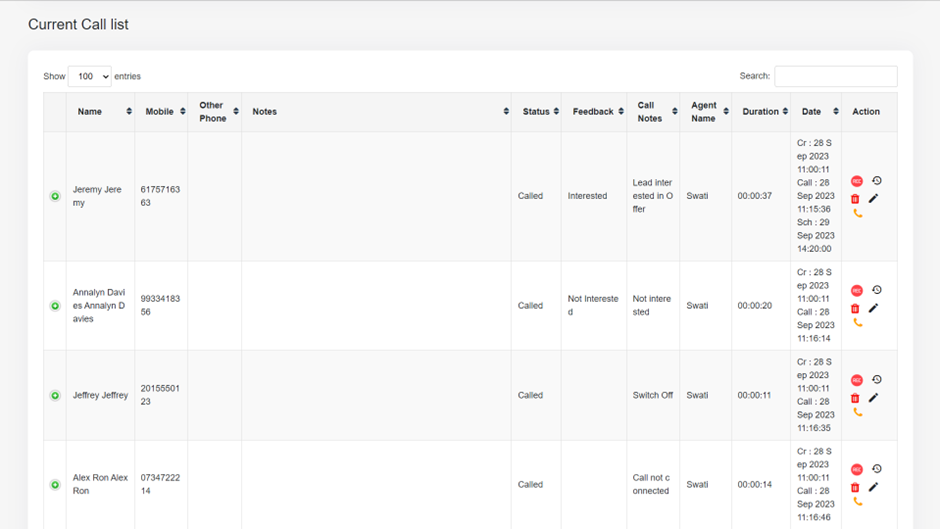Sort table by Duration column

[x=761, y=112]
